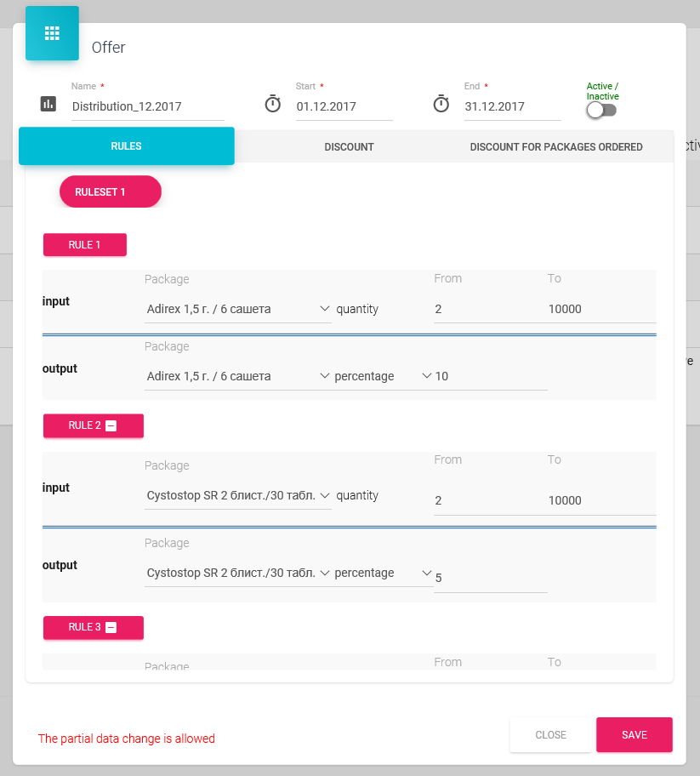Open Discount for Packages Ordered tab
Screen dimensions: 700x776
pyautogui.click(x=556, y=147)
